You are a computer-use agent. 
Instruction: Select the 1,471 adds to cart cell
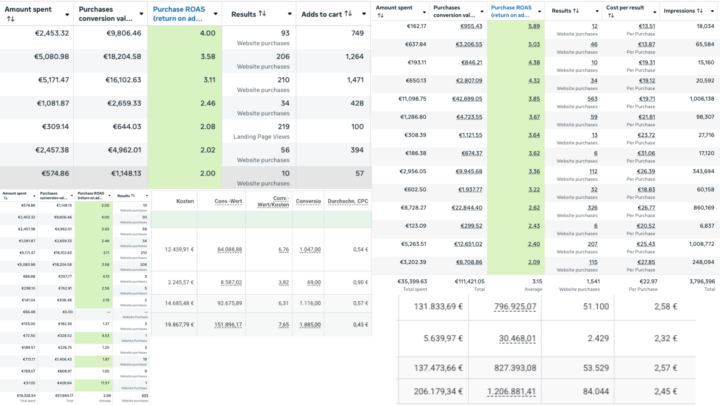(355, 80)
